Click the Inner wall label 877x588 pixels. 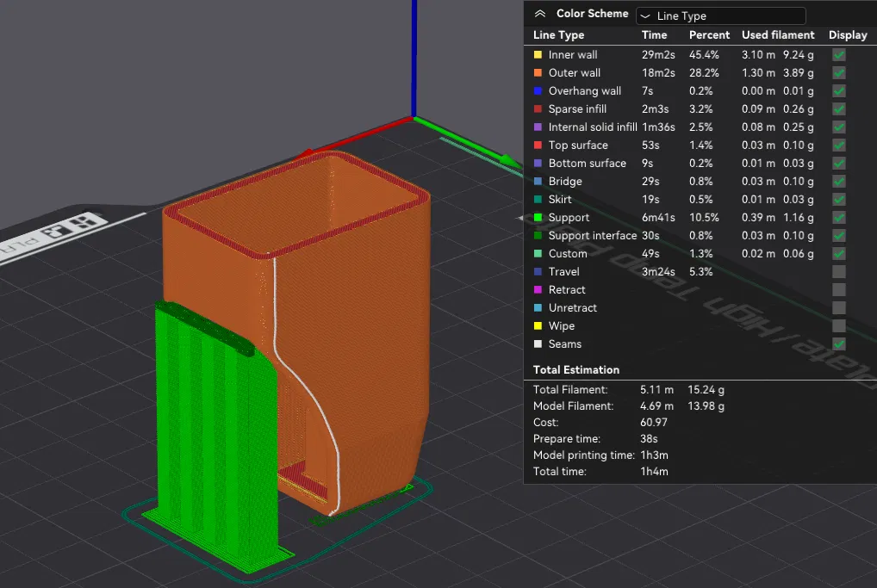point(573,55)
